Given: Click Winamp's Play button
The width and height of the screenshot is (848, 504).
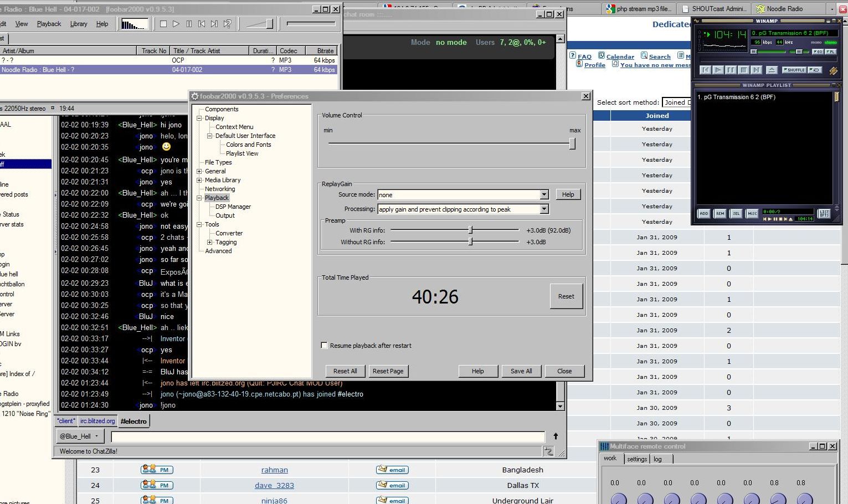Looking at the screenshot, I should coord(718,70).
